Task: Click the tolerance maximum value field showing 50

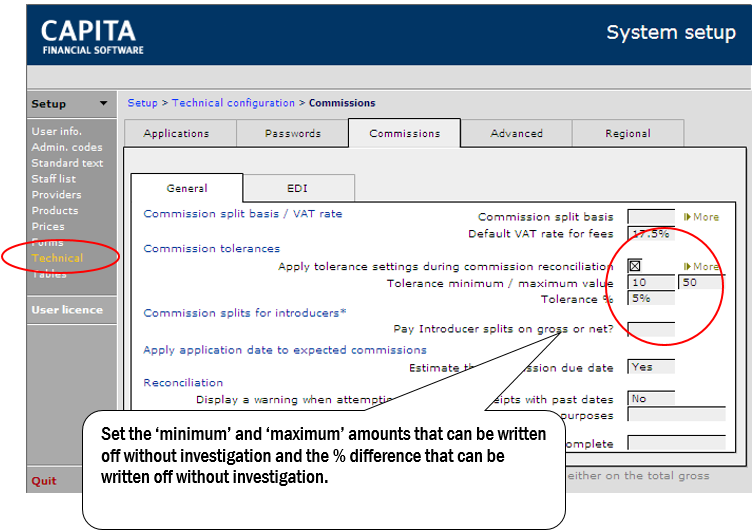Action: point(701,282)
